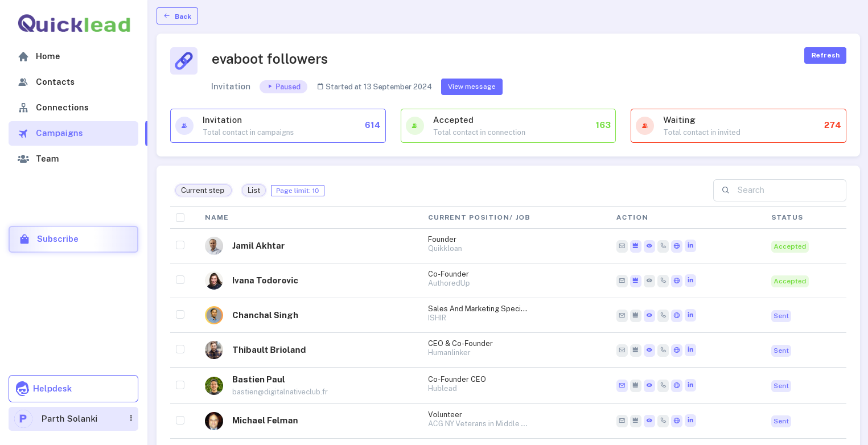This screenshot has width=868, height=445.
Task: Open the Page limit: 10 selector
Action: [297, 190]
